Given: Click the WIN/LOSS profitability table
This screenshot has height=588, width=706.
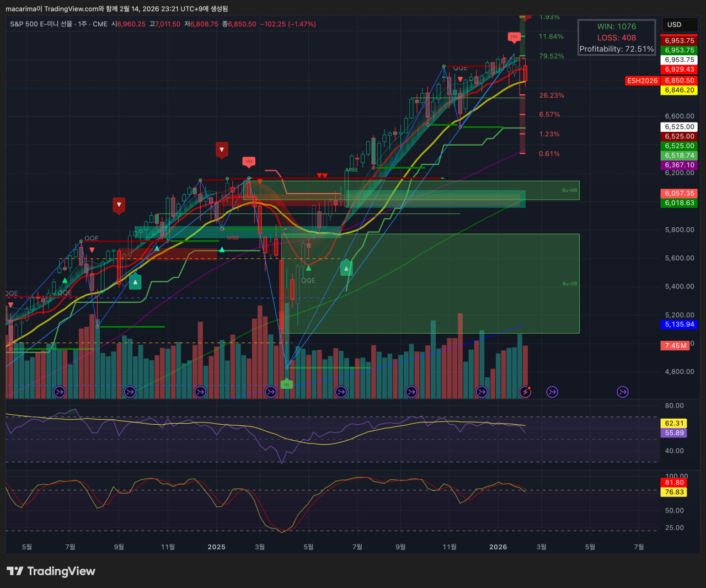Looking at the screenshot, I should [616, 38].
